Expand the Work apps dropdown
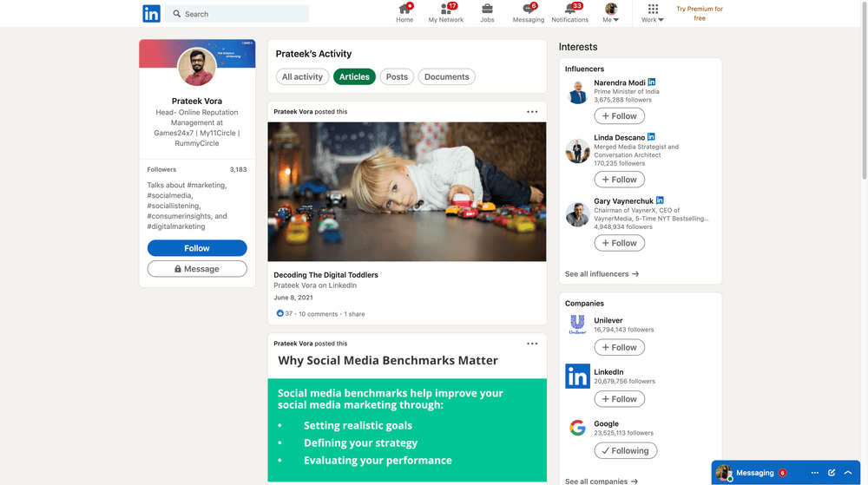This screenshot has height=485, width=868. [653, 13]
